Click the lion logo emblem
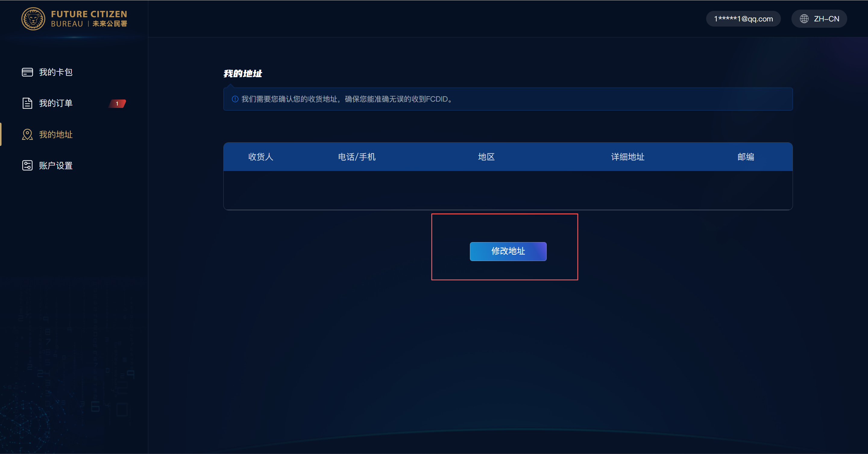868x454 pixels. click(33, 19)
